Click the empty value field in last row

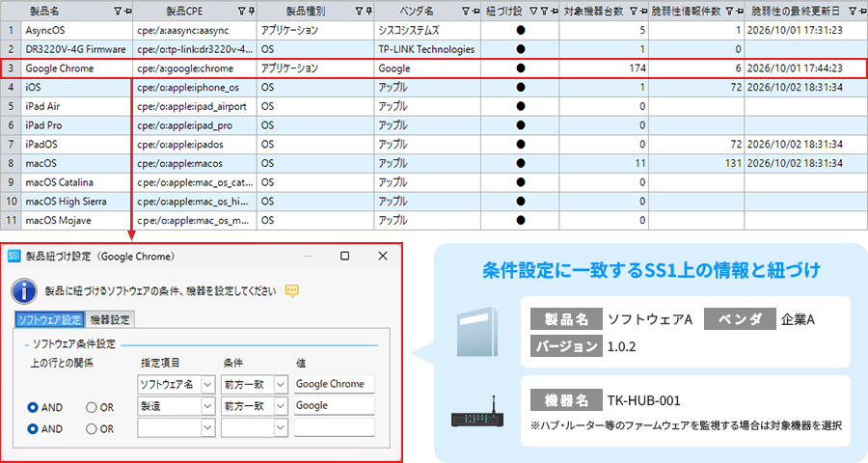click(x=335, y=427)
